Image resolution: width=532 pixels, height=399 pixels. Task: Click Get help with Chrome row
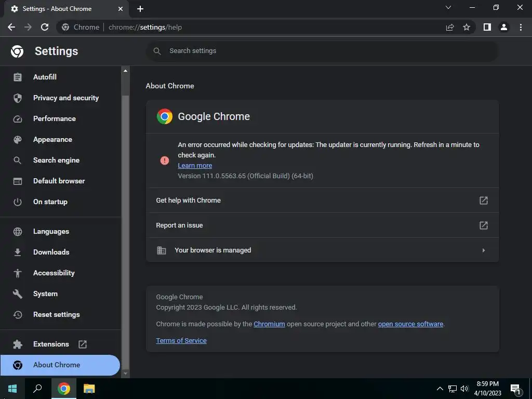coord(322,201)
